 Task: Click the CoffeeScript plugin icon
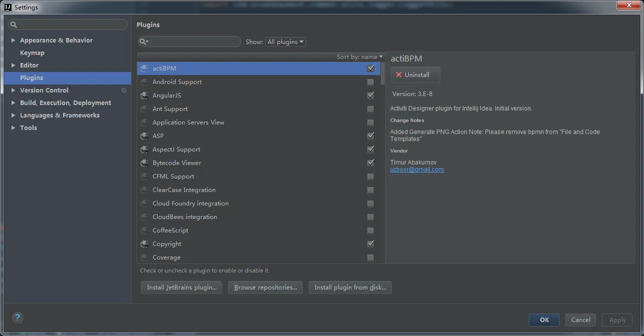coord(144,230)
